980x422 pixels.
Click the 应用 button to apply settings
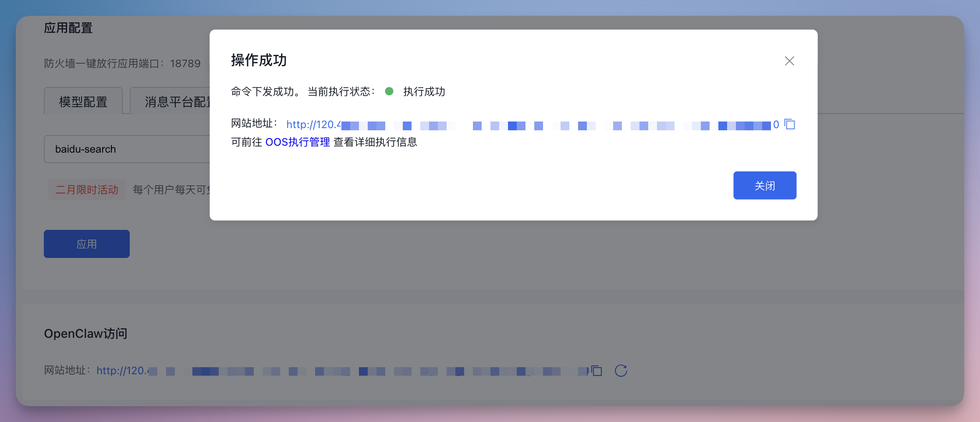coord(86,244)
